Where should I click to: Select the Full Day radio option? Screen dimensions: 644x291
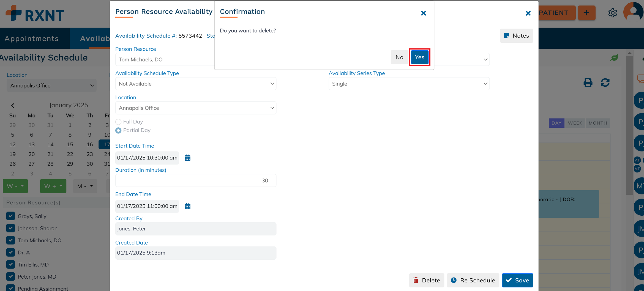118,122
